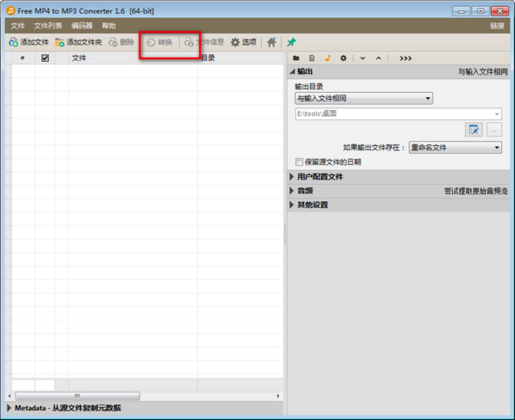Open the 选项 (Options) gear icon
Image resolution: width=515 pixels, height=420 pixels.
pos(234,42)
